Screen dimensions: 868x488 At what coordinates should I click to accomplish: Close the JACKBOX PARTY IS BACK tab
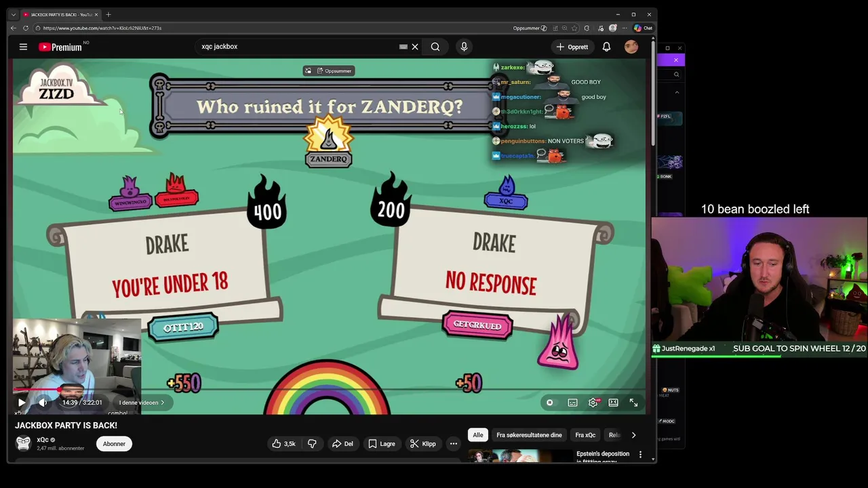click(x=96, y=14)
